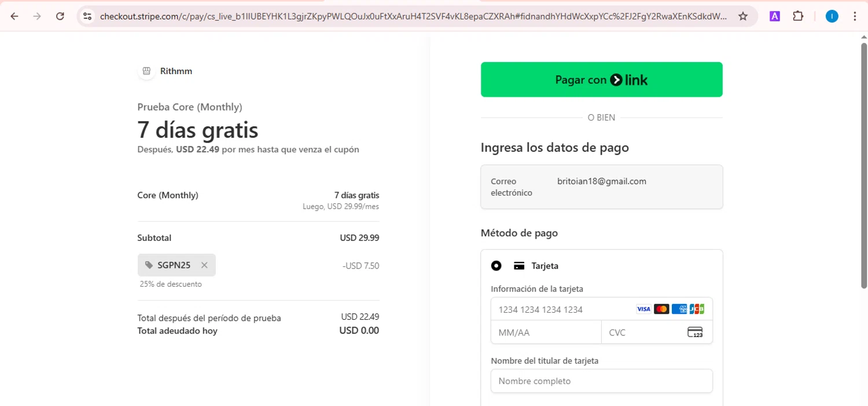Click the Visa card logo
The image size is (868, 406).
click(643, 309)
